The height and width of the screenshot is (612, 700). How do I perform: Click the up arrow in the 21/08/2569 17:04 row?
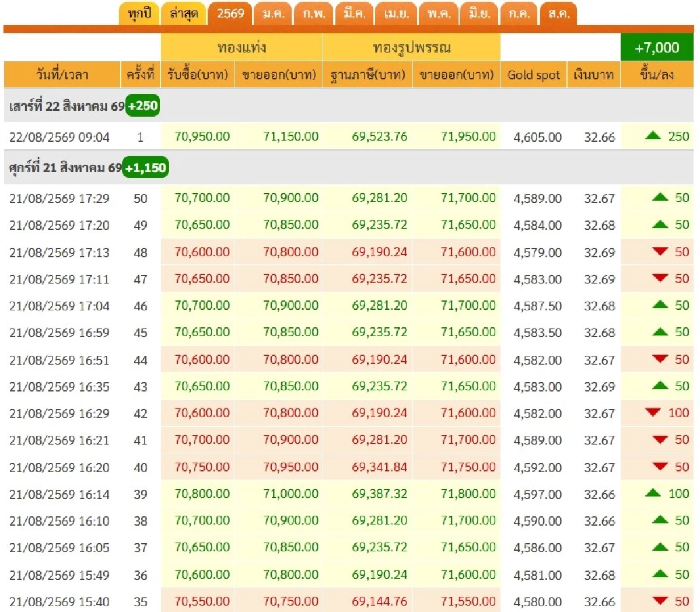(660, 305)
